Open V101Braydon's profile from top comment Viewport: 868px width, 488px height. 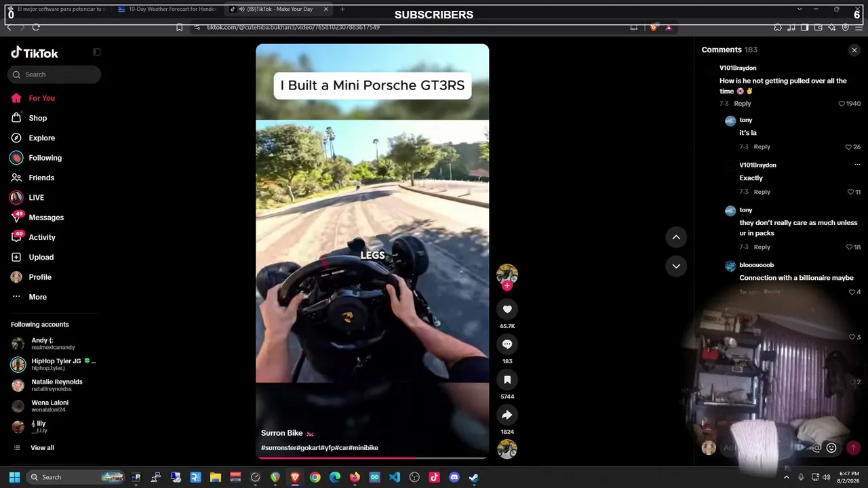pyautogui.click(x=738, y=68)
